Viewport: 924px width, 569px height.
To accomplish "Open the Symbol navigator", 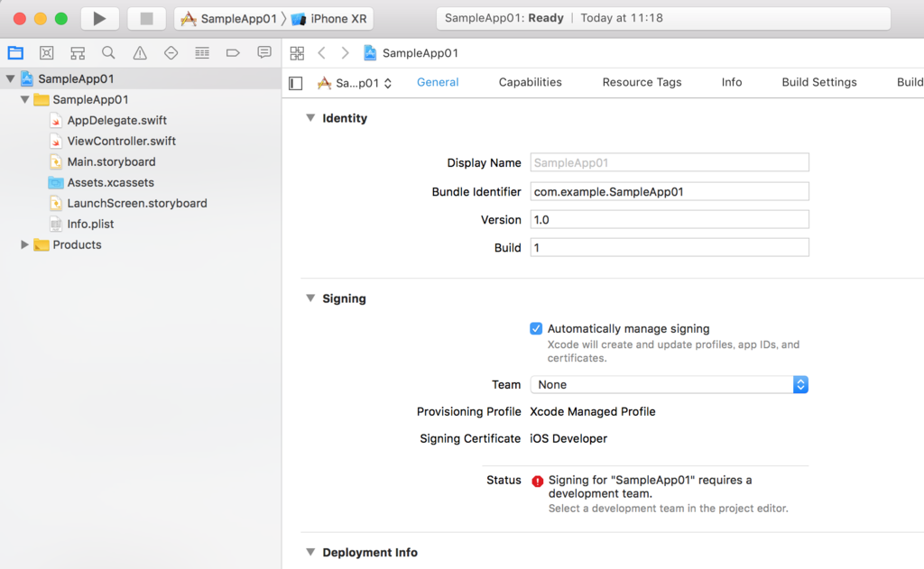I will (x=78, y=53).
